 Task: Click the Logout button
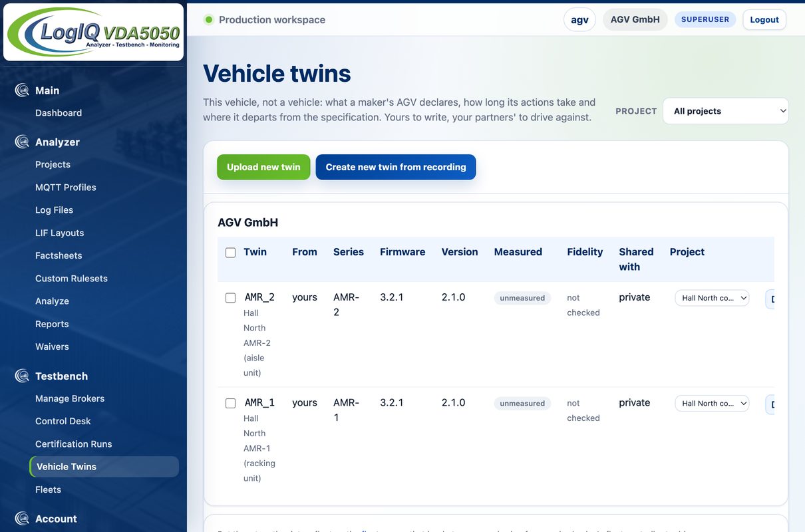[x=764, y=19]
